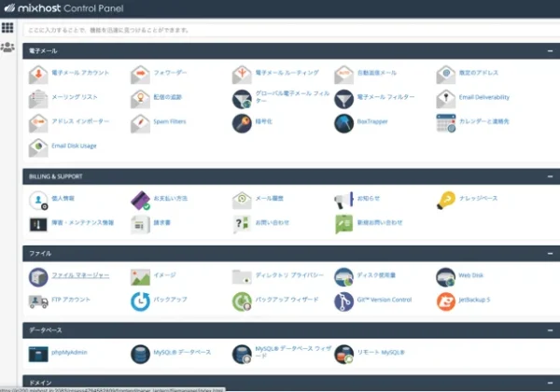Open the 個人情報 profile icon
560x392 pixels.
38,201
